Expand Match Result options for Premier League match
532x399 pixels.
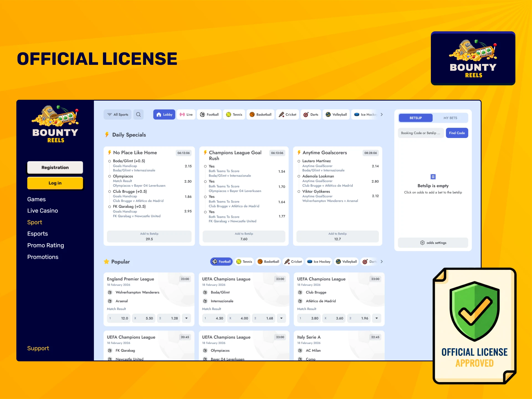coord(186,318)
